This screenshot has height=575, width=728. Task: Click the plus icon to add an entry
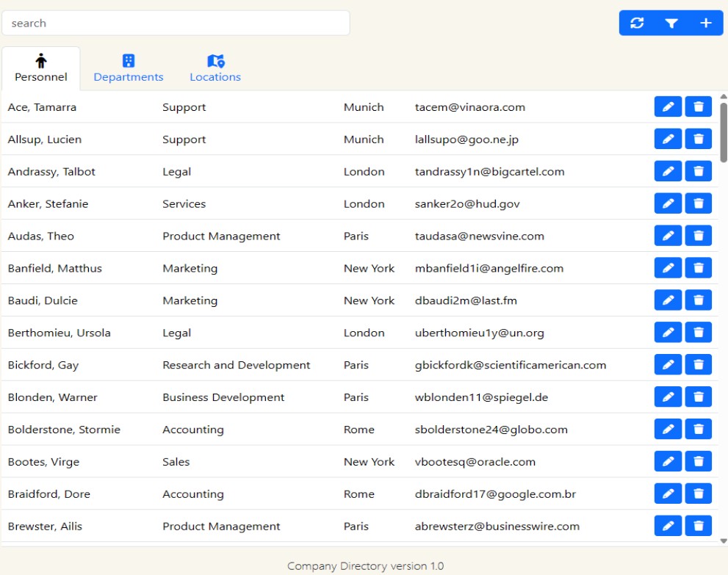click(x=706, y=23)
